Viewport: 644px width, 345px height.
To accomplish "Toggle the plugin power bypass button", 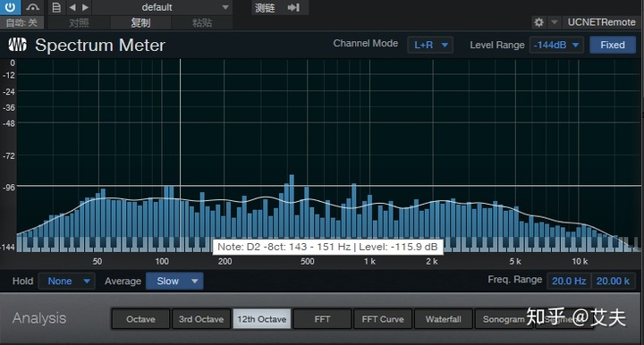I will tap(10, 7).
